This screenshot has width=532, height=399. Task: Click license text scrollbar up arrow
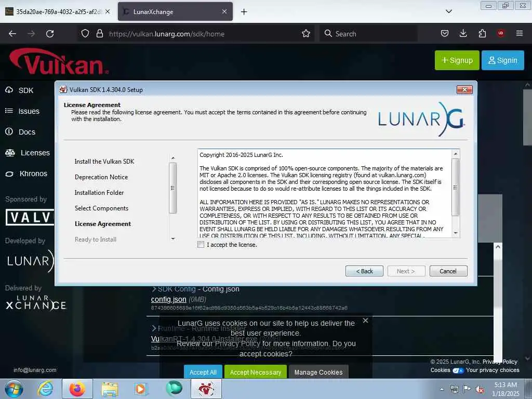[456, 154]
